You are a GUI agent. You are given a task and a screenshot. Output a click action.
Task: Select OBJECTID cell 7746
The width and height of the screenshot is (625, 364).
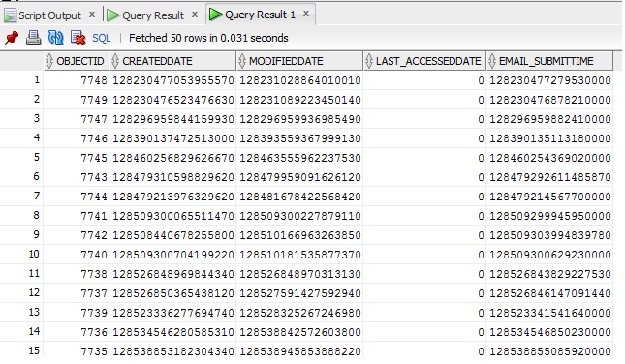pyautogui.click(x=77, y=138)
